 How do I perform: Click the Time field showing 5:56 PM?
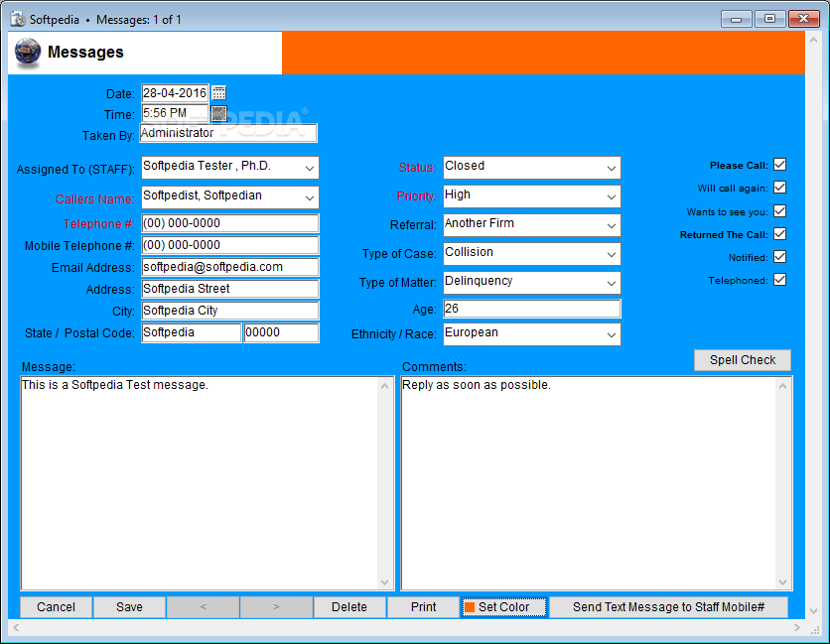(175, 113)
